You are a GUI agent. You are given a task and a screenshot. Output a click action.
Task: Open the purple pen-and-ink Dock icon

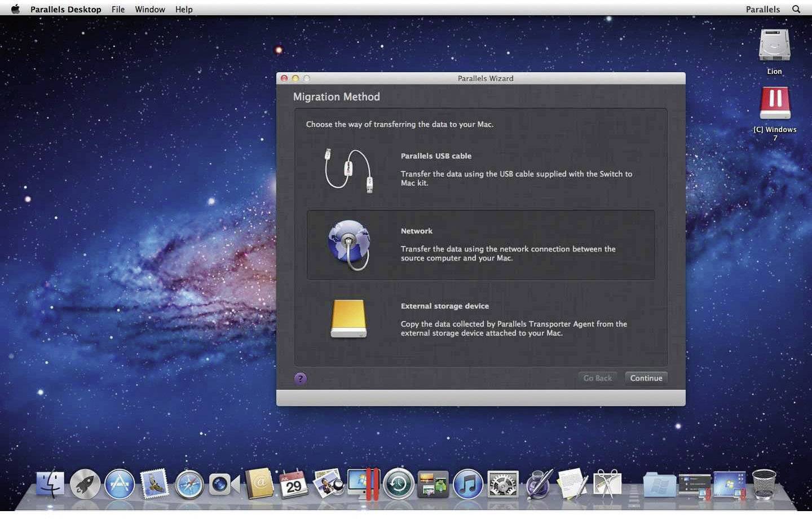click(539, 484)
